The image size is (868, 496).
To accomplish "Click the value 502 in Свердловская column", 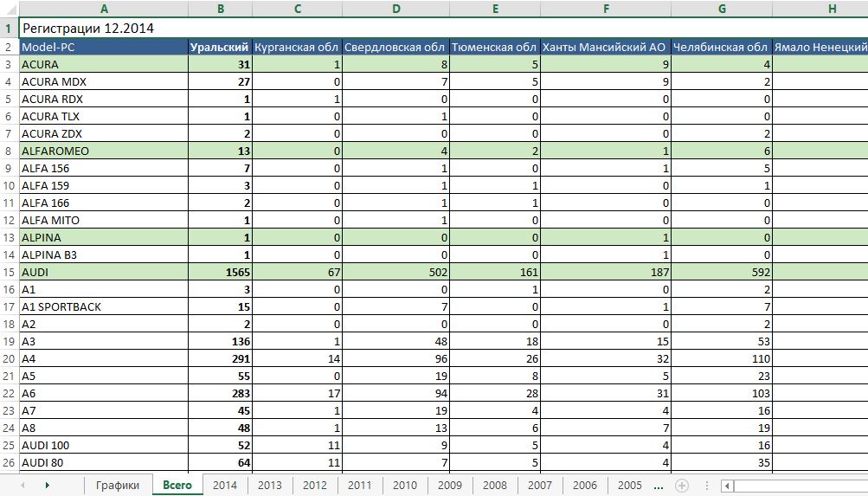I will tap(395, 272).
